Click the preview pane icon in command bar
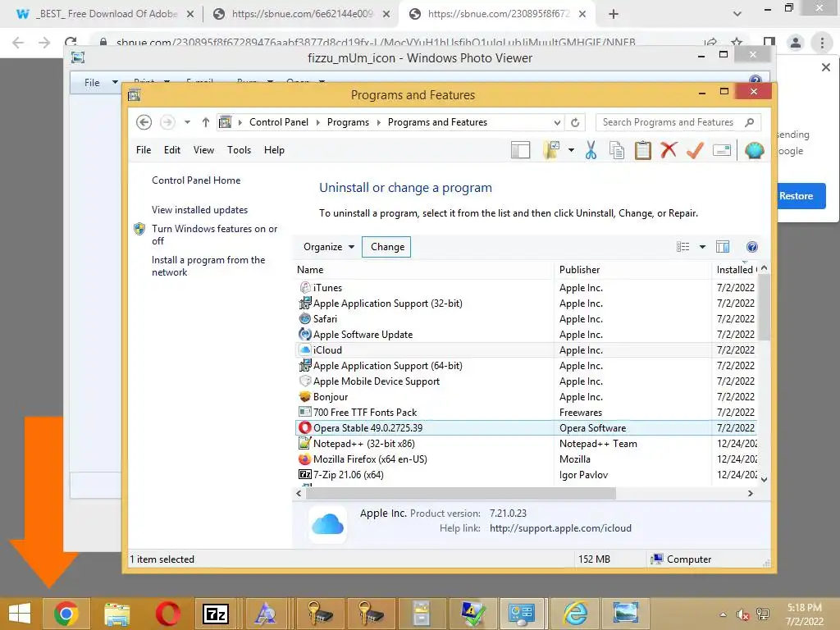 tap(723, 247)
